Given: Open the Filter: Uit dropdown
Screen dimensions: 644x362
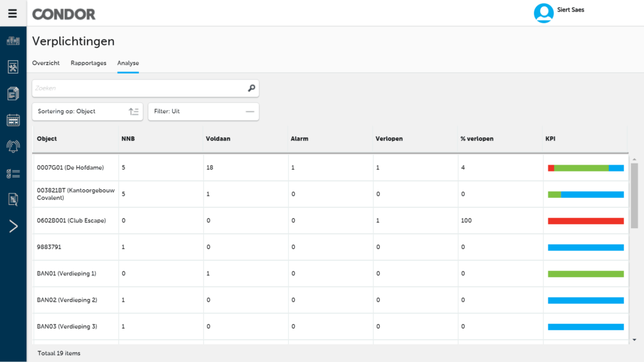Looking at the screenshot, I should (x=204, y=112).
